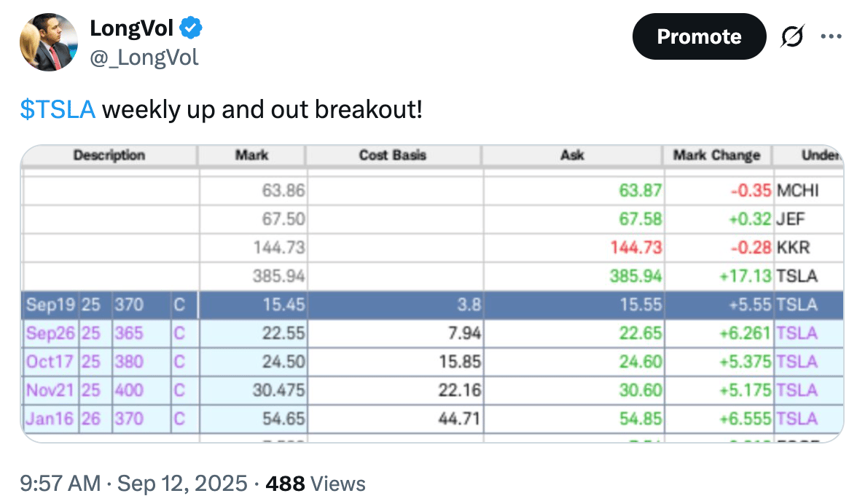Viewport: 857px width, 504px height.
Task: Click the Cost Basis column header
Action: coord(393,155)
